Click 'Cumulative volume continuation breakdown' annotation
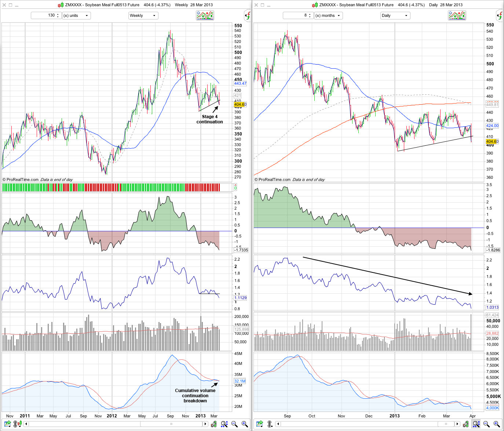Viewport: 504px width, 431px height. tap(195, 396)
